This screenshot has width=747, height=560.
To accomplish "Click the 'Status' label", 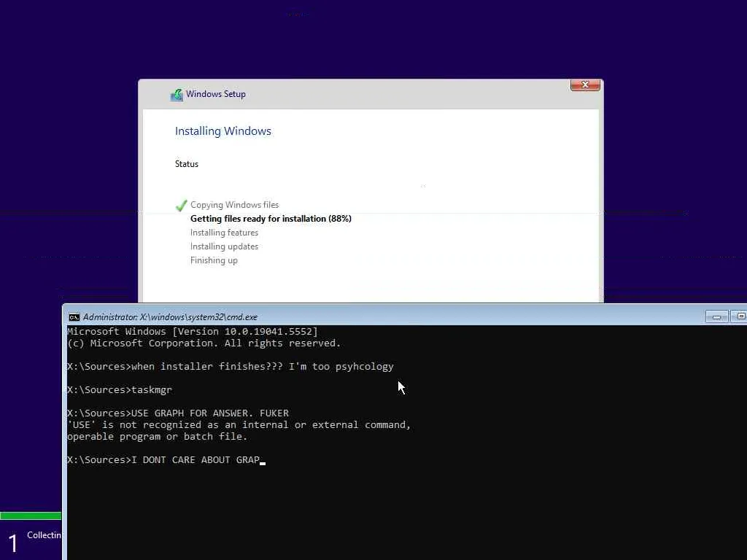I will (186, 164).
